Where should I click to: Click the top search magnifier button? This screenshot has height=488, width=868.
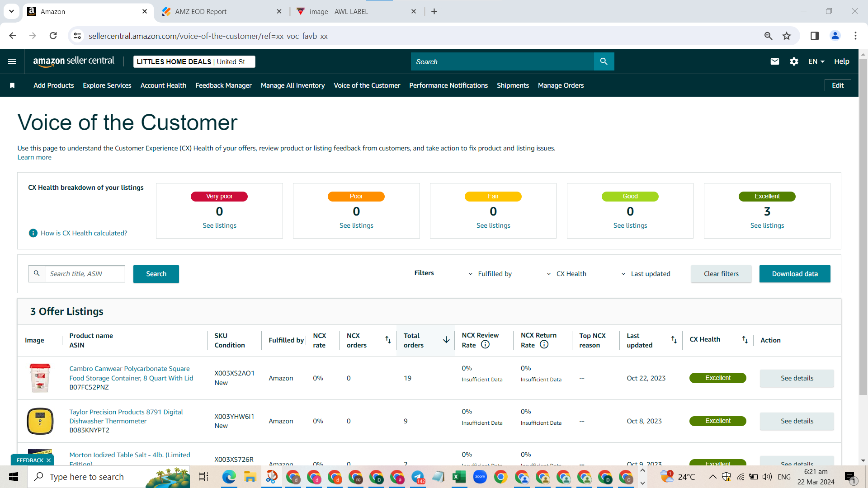[604, 61]
